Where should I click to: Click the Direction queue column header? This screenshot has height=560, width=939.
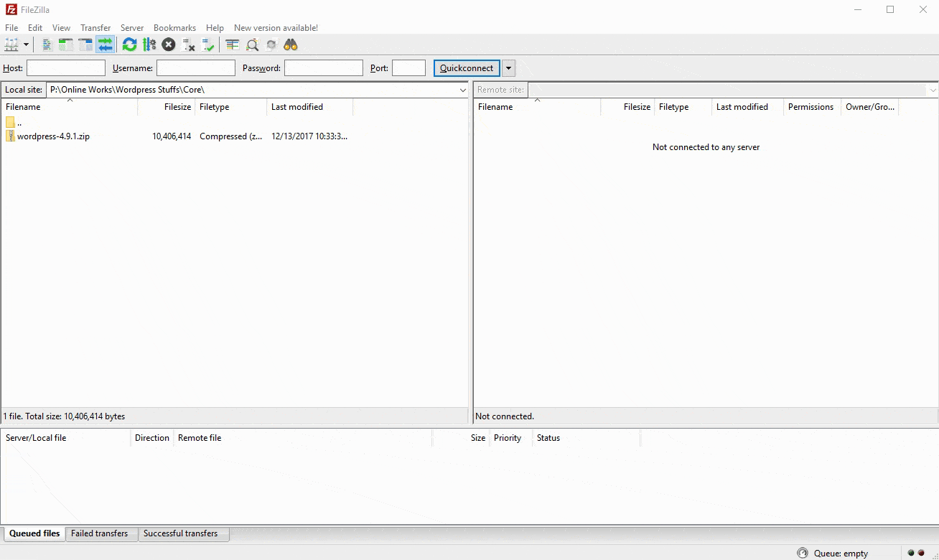tap(152, 438)
